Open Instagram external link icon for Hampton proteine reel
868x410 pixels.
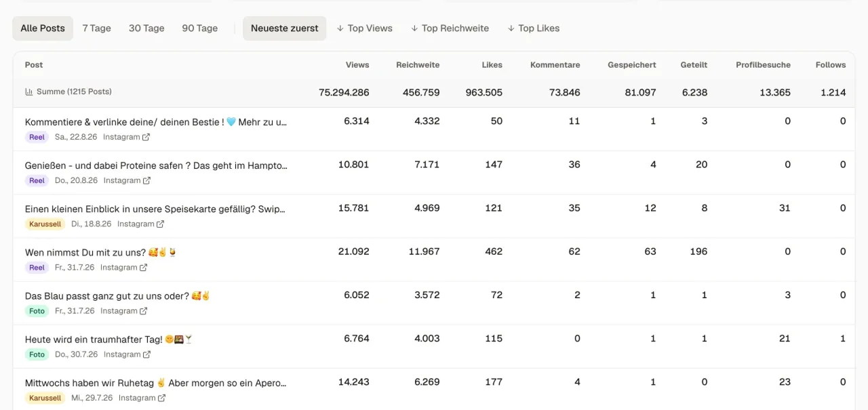[x=146, y=180]
